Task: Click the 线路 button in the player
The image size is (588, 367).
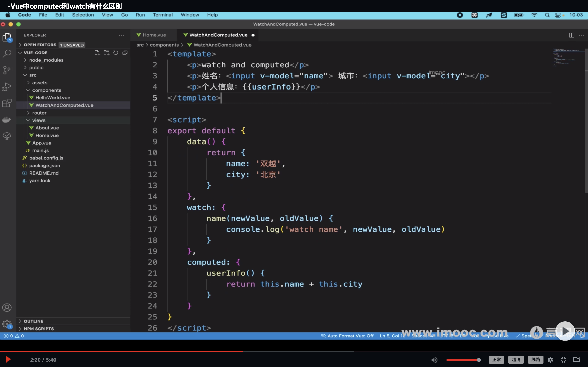Action: (x=535, y=359)
